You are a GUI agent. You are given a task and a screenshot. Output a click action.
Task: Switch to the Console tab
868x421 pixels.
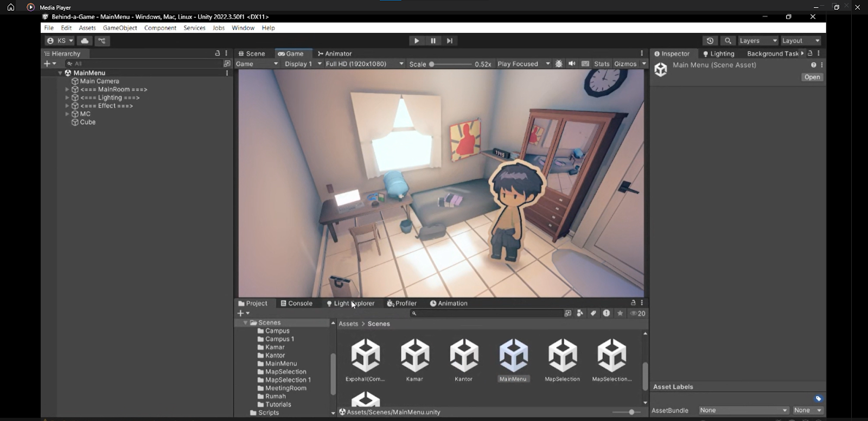tap(297, 303)
